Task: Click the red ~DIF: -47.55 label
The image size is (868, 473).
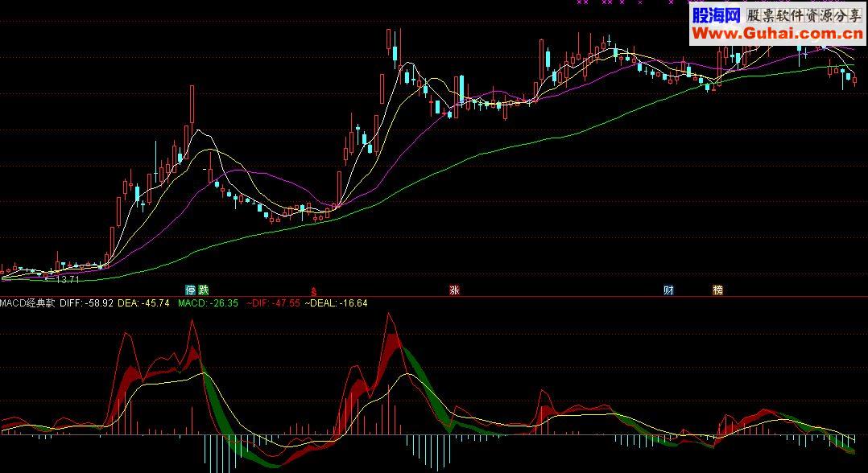Action: [x=273, y=303]
